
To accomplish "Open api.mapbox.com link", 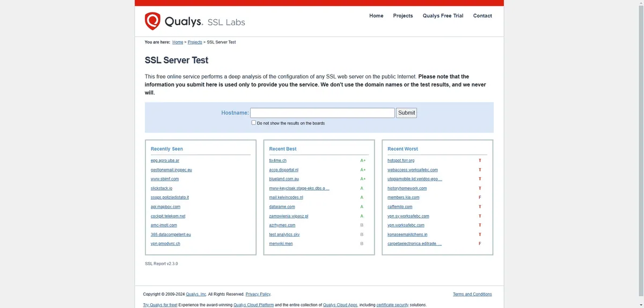I will coord(165,207).
